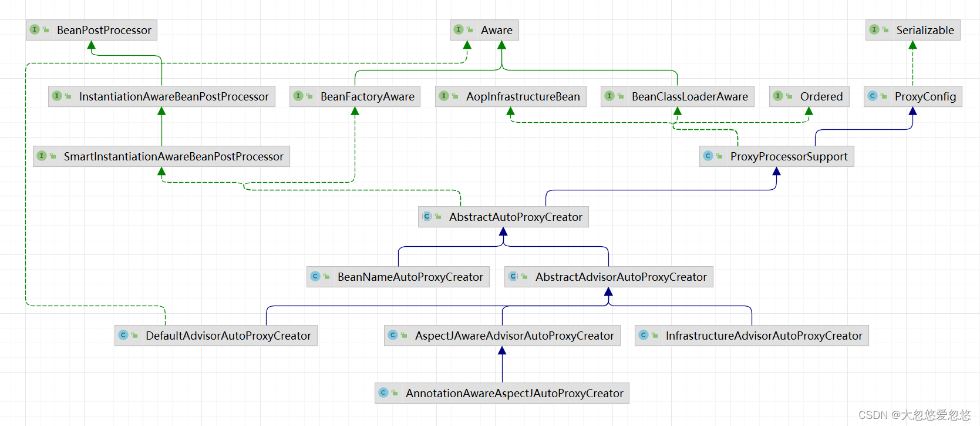The image size is (980, 426).
Task: Click the ProxyProcessorSupport class icon
Action: (x=708, y=156)
